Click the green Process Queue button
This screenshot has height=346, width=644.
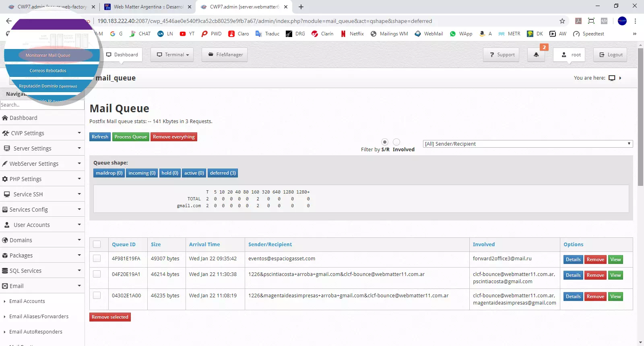tap(130, 137)
